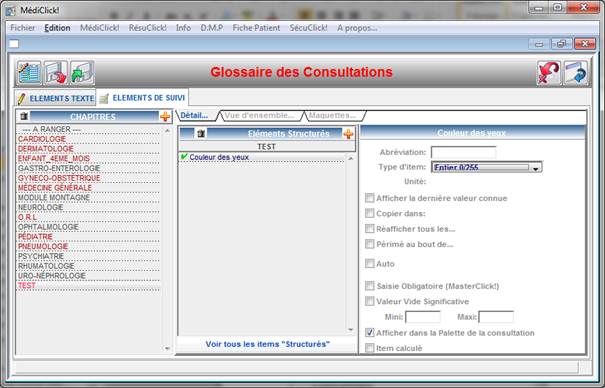
Task: Open the Vue d'ensemble tab
Action: (260, 115)
